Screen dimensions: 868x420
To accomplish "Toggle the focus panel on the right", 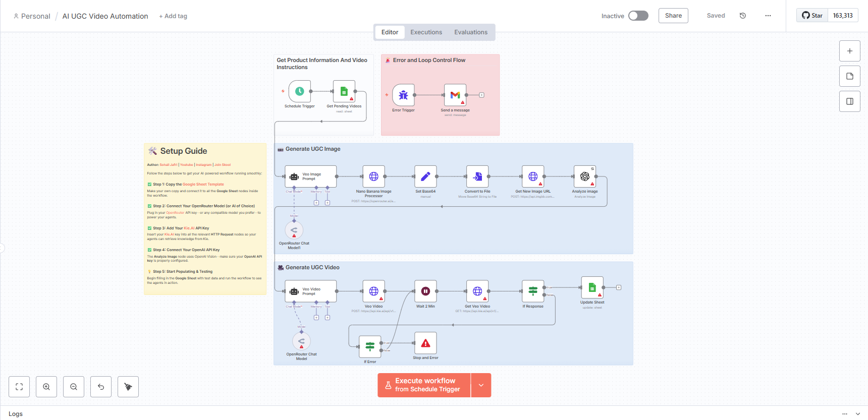I will coord(849,101).
